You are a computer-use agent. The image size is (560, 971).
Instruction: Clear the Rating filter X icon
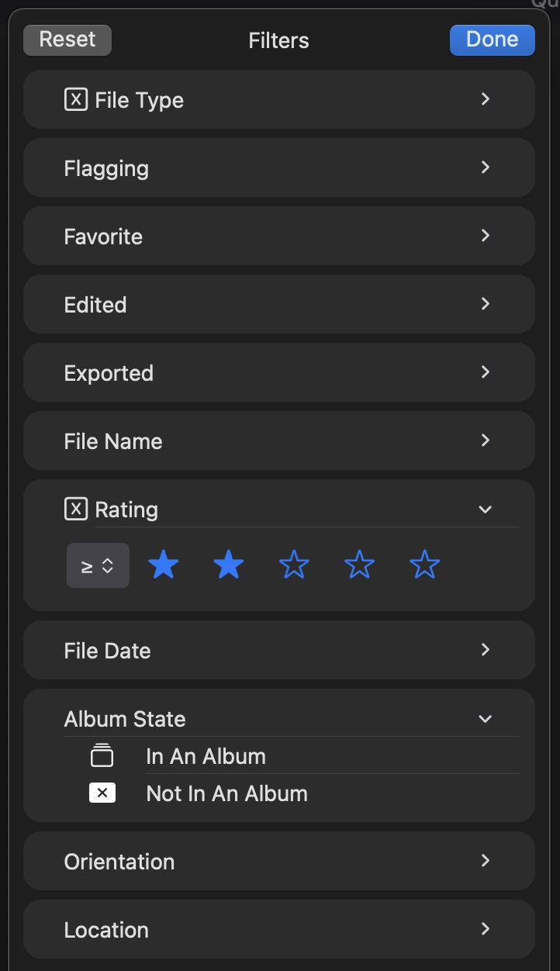click(75, 510)
